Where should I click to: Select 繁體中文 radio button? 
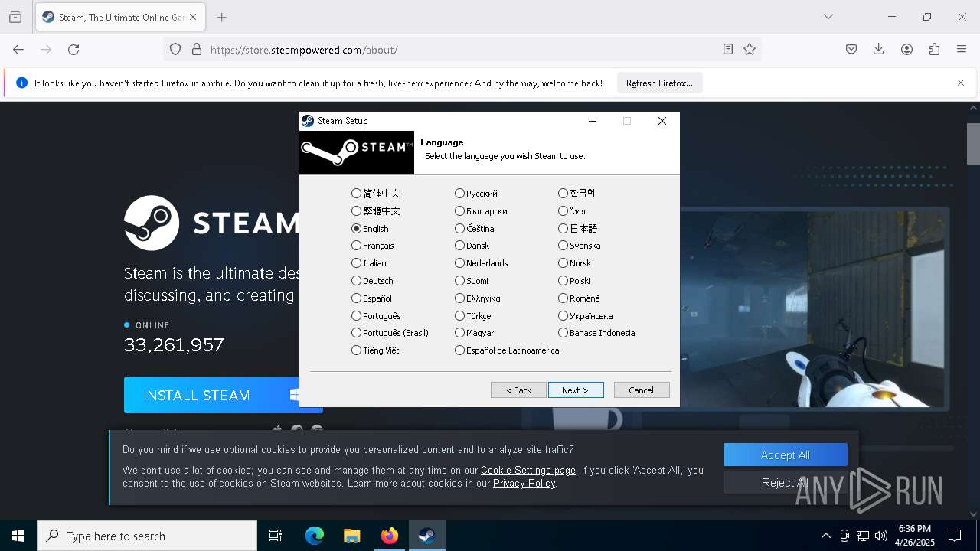click(x=376, y=211)
